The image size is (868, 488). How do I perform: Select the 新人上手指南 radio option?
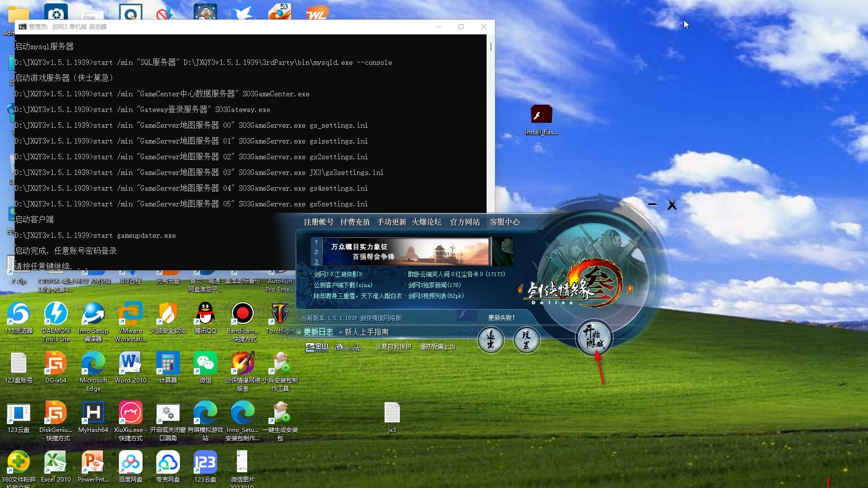coord(364,332)
